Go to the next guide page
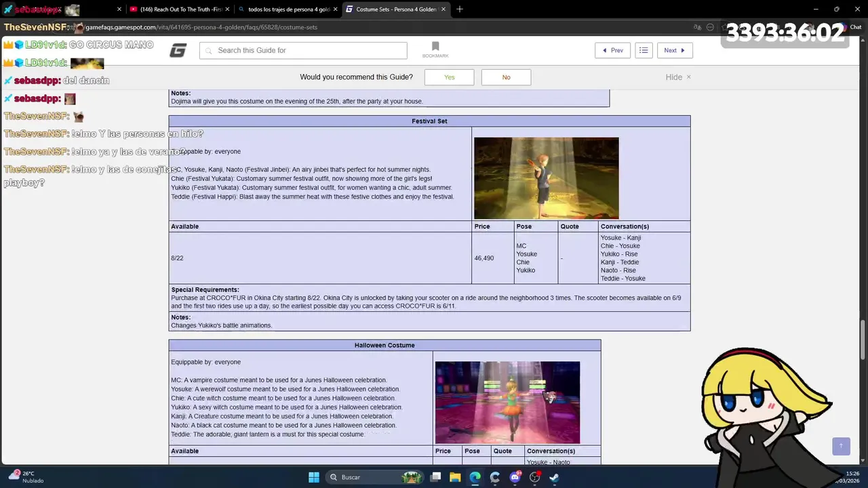The height and width of the screenshot is (488, 868). point(675,50)
